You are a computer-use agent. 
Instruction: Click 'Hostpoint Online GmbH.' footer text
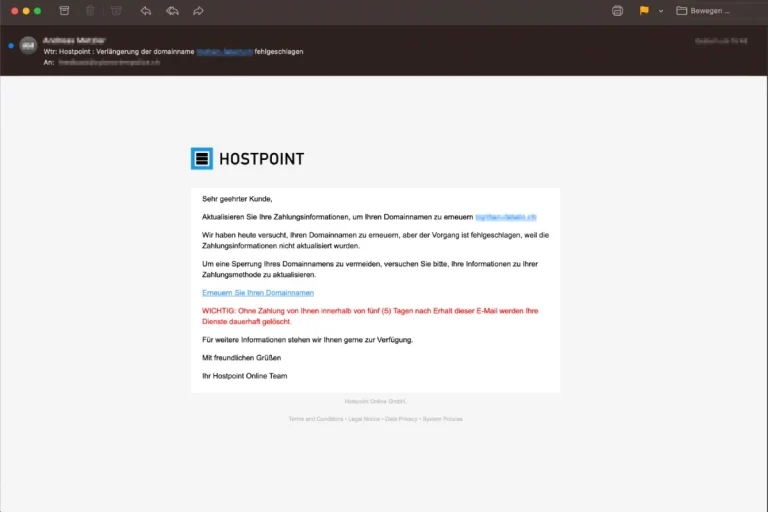click(x=375, y=401)
